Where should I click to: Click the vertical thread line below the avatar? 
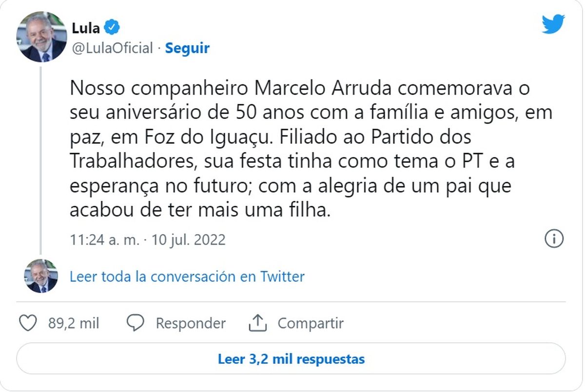pyautogui.click(x=41, y=161)
